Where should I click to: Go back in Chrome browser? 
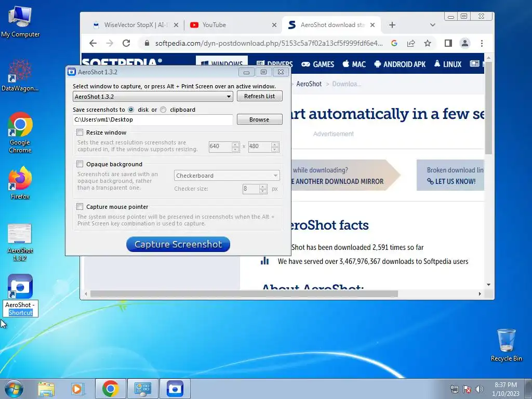coord(93,43)
